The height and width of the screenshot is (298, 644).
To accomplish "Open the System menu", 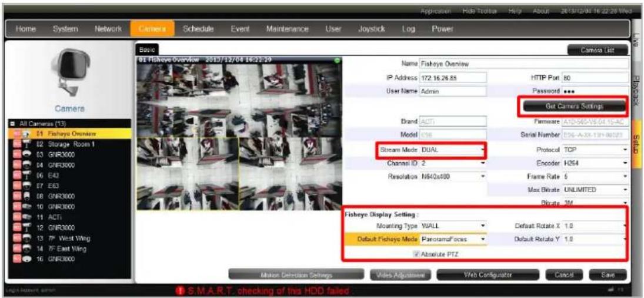I will click(65, 29).
